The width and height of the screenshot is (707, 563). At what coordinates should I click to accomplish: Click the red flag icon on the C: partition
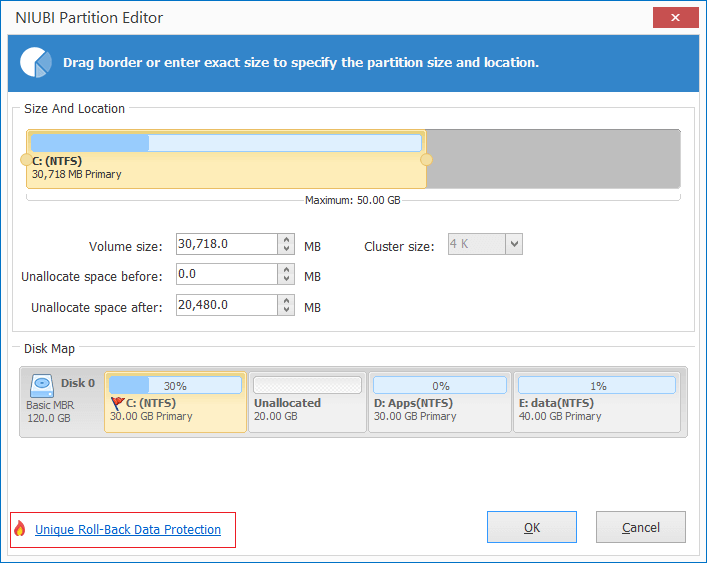tap(117, 403)
